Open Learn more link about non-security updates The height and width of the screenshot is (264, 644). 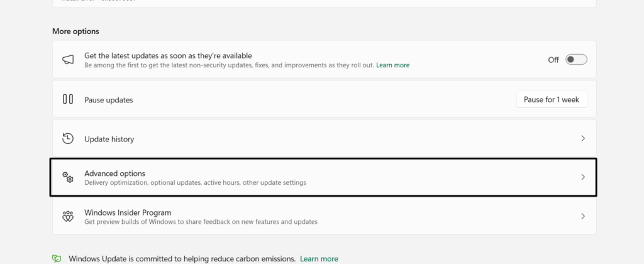tap(392, 65)
